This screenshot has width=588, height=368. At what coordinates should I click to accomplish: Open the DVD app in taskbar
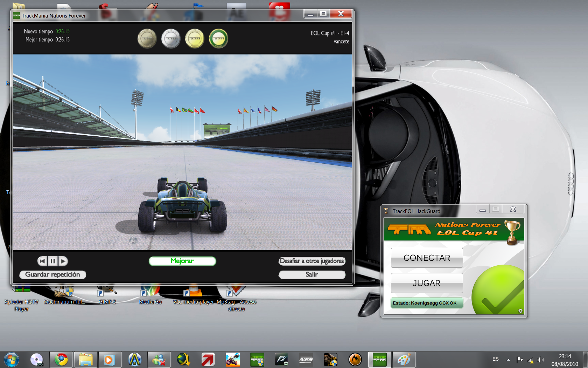(37, 360)
